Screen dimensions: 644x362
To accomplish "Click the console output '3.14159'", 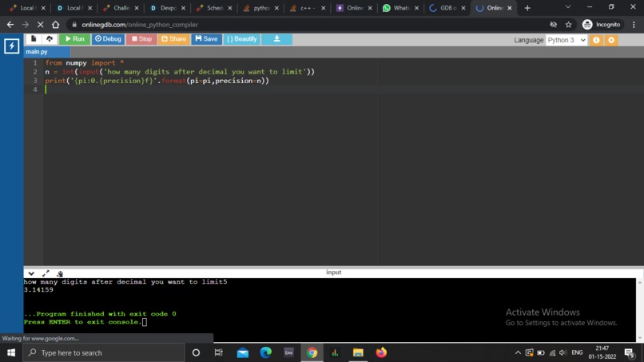I will click(x=38, y=290).
